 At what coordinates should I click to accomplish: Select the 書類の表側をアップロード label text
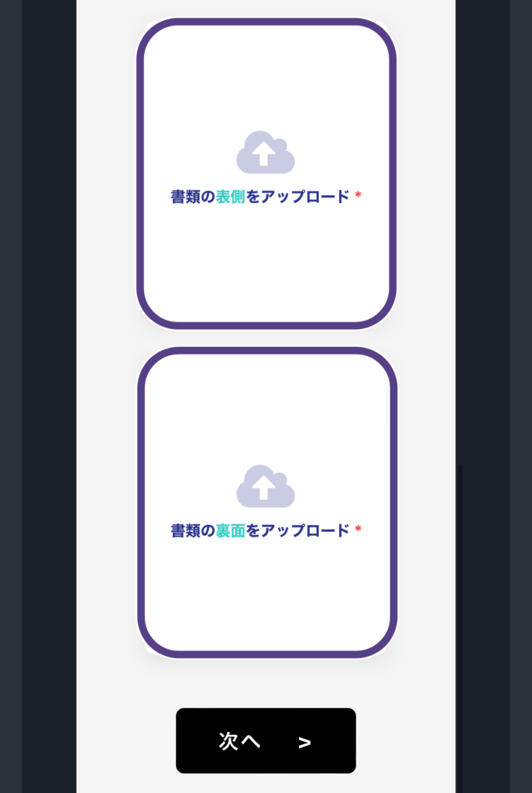260,196
